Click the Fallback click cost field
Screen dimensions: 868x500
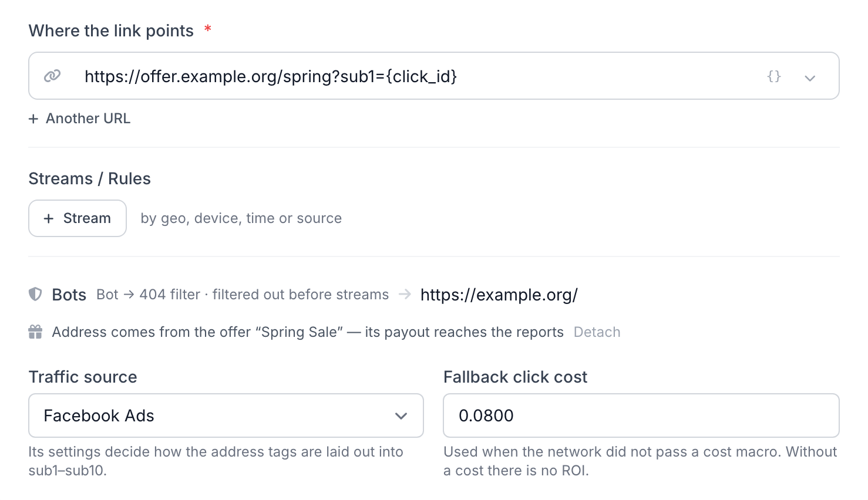(x=641, y=415)
